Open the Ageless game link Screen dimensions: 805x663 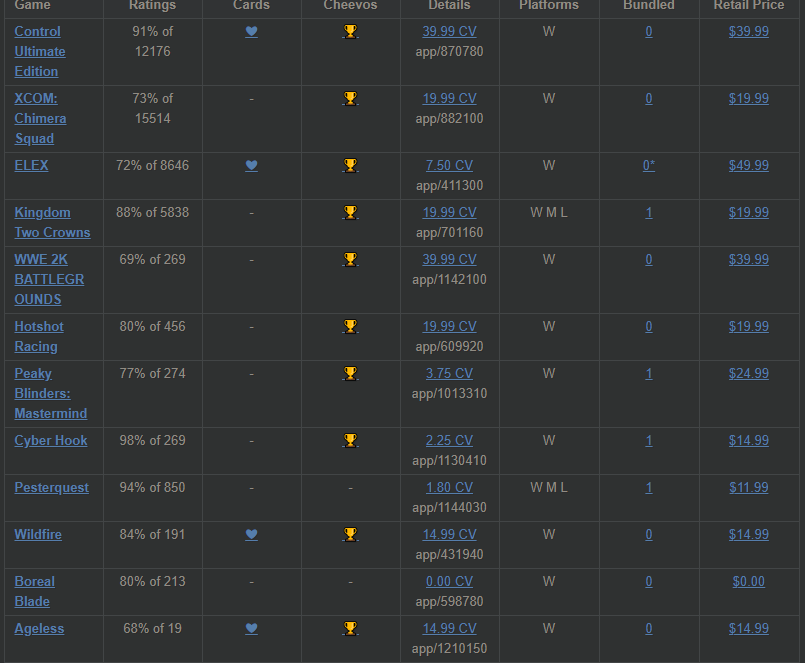[x=39, y=629]
